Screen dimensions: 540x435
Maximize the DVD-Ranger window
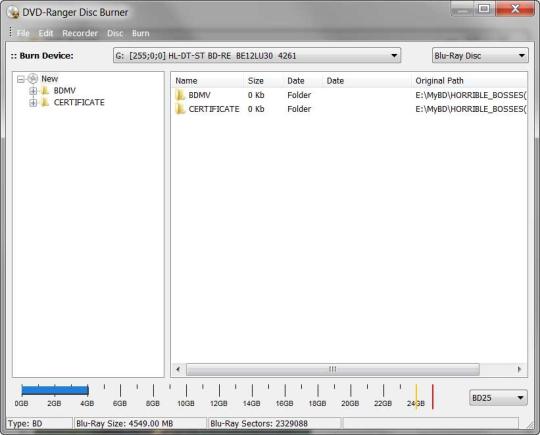pos(484,8)
